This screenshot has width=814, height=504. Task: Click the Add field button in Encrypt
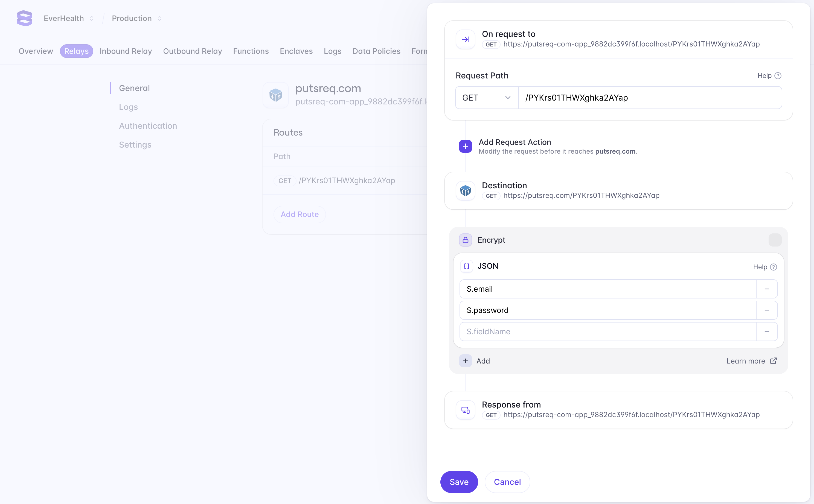[x=466, y=361]
